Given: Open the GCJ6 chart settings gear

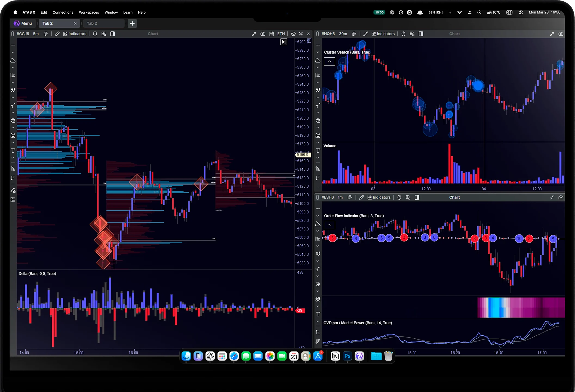Looking at the screenshot, I should (x=293, y=34).
